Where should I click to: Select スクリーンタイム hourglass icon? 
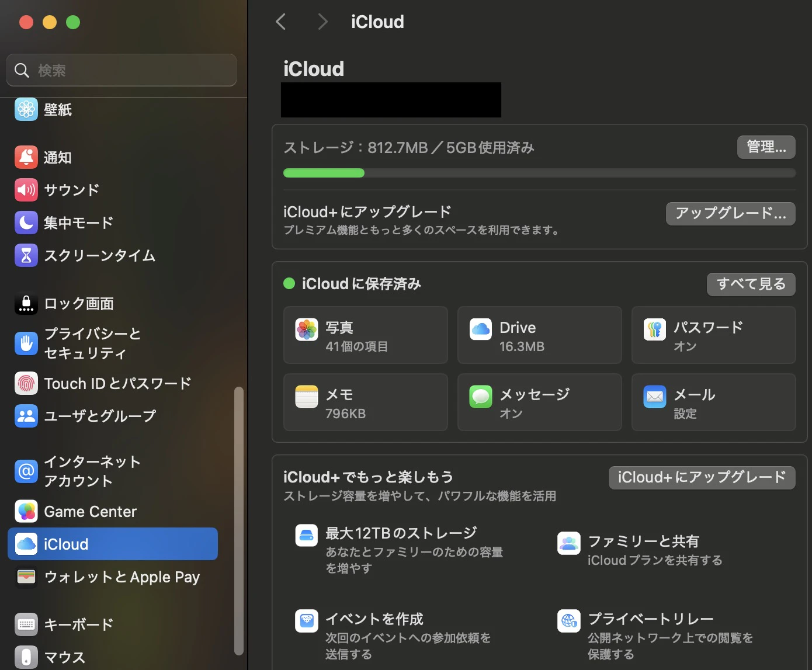pos(26,255)
